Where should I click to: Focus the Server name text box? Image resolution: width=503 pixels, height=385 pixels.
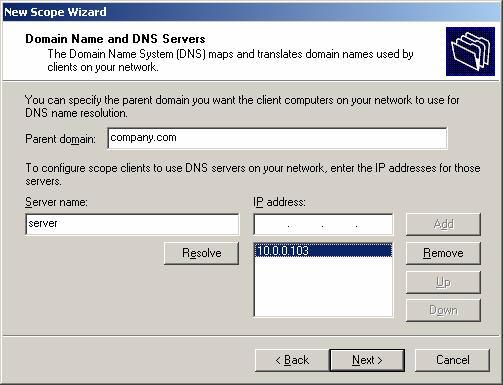tap(132, 224)
